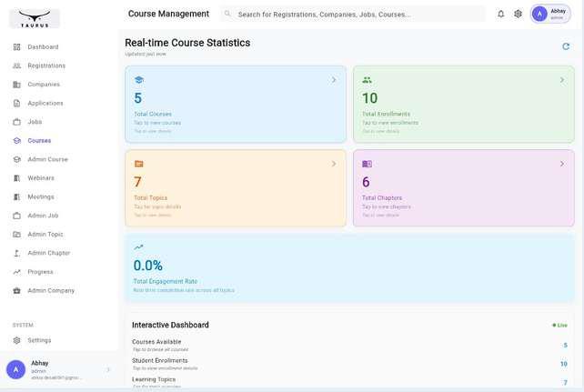
Task: Expand Total Chapters card chevron
Action: (x=562, y=164)
